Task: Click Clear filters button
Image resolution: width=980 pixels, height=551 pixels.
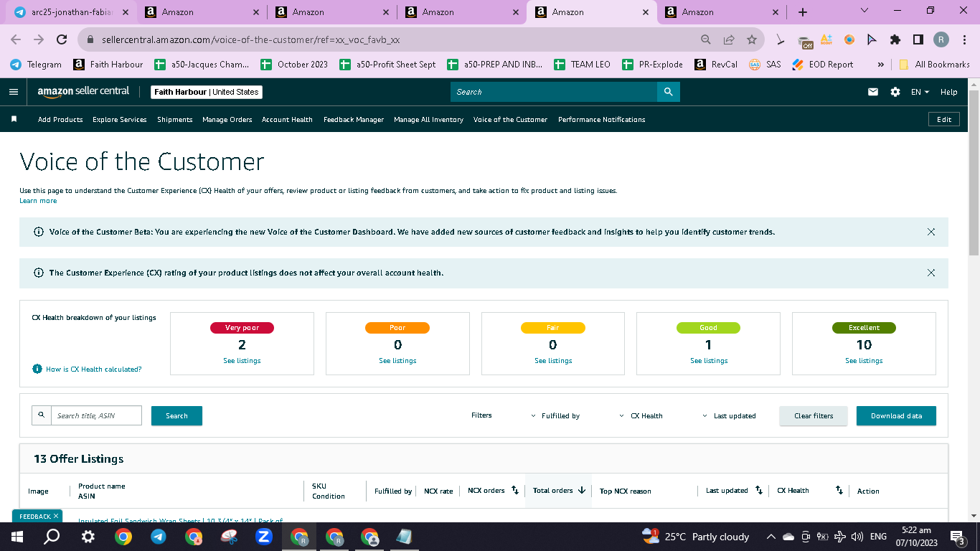Action: tap(814, 416)
